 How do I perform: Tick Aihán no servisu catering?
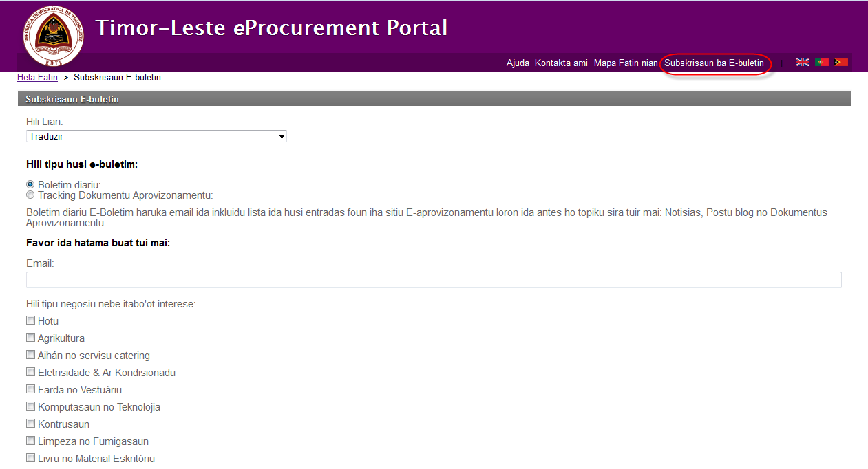click(30, 355)
